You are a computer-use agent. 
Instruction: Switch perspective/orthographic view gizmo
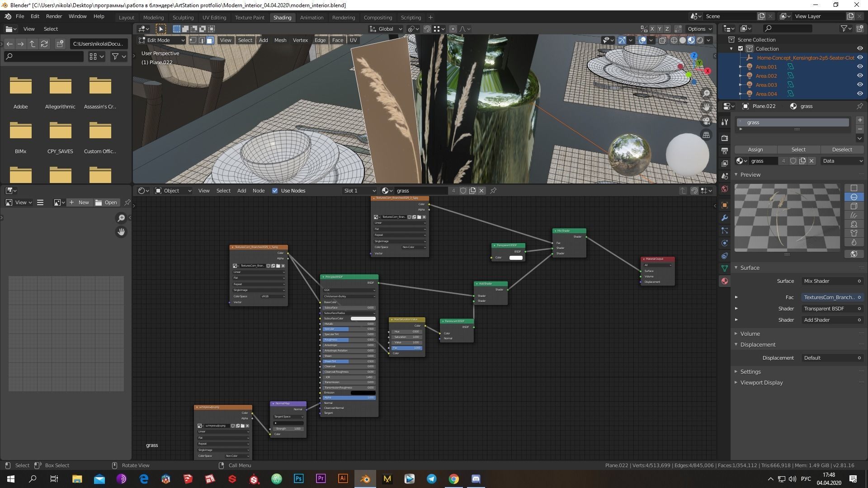click(x=706, y=135)
